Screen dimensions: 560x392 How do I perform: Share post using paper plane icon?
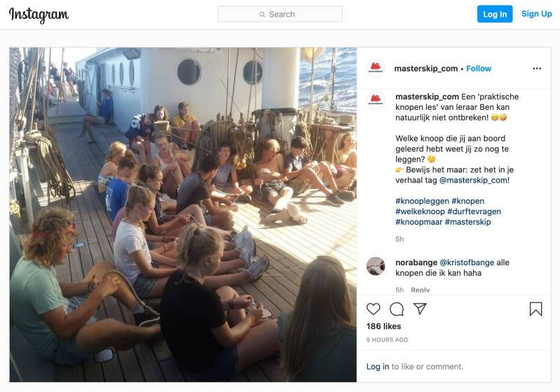420,309
